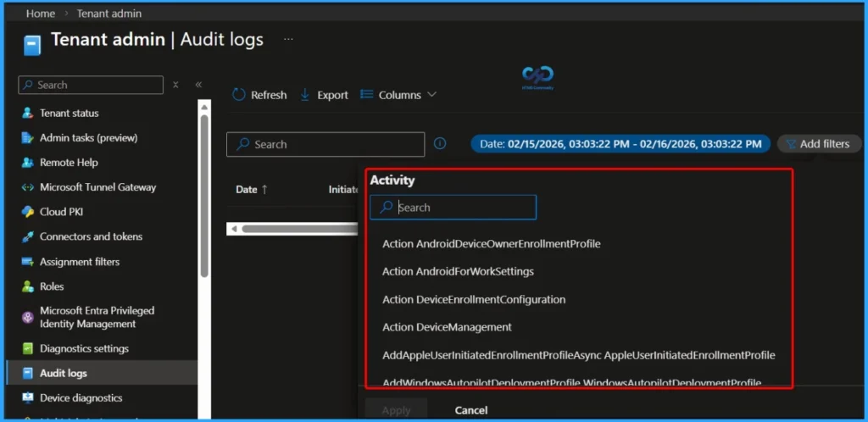Click the Refresh circular arrow icon
The height and width of the screenshot is (422, 868).
click(238, 95)
